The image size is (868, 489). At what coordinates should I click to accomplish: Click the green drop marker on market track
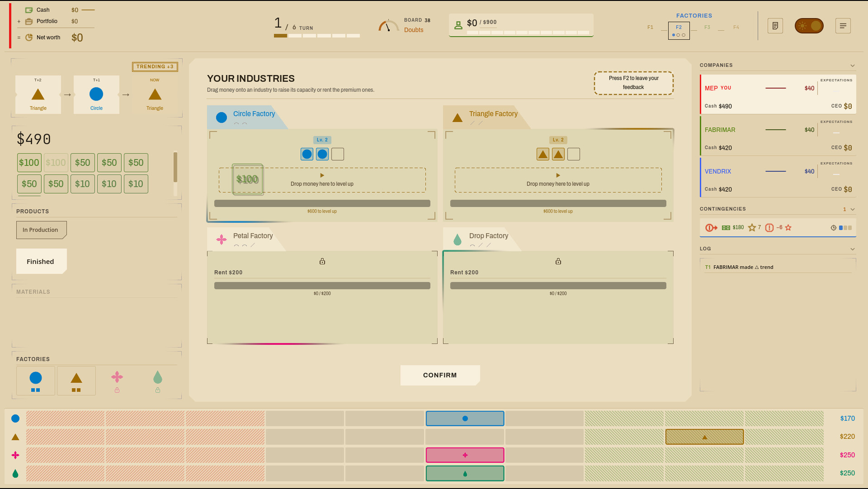click(465, 474)
